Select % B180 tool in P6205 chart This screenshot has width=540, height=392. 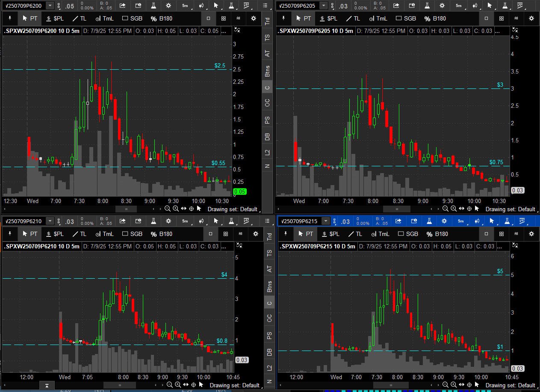pos(435,18)
